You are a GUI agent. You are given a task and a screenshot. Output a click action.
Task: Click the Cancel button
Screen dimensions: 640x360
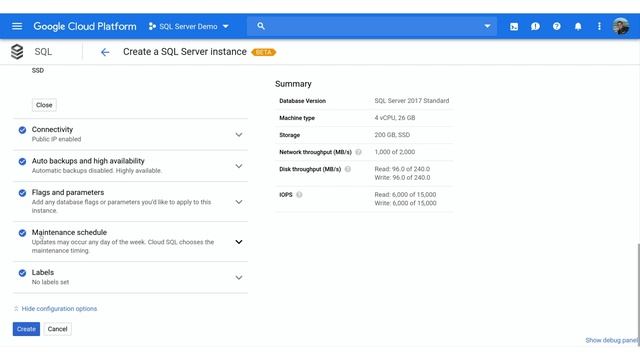[x=58, y=329]
